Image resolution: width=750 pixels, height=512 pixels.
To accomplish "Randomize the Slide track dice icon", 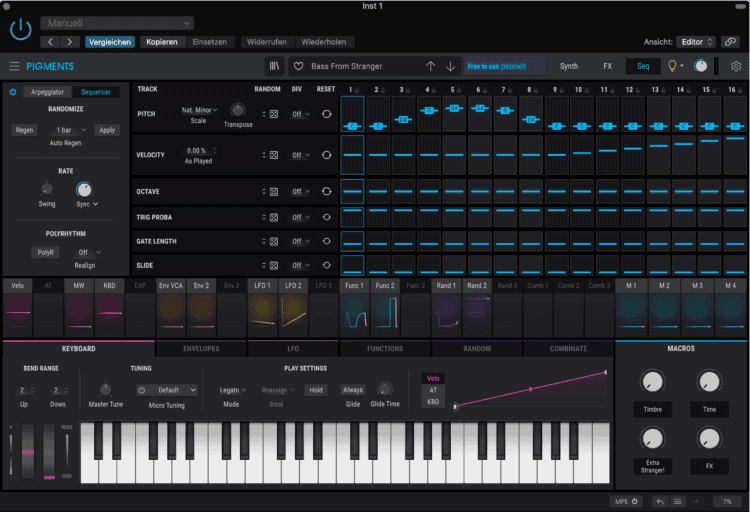I will (x=274, y=265).
